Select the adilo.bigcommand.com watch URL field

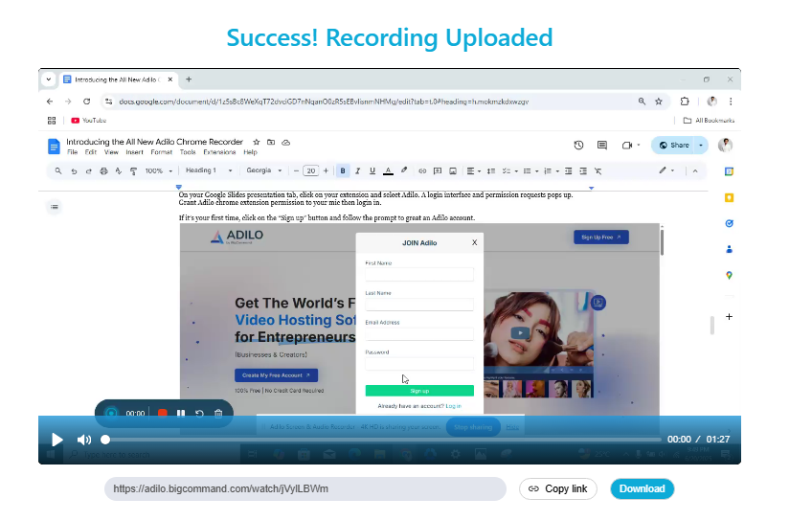click(x=305, y=488)
